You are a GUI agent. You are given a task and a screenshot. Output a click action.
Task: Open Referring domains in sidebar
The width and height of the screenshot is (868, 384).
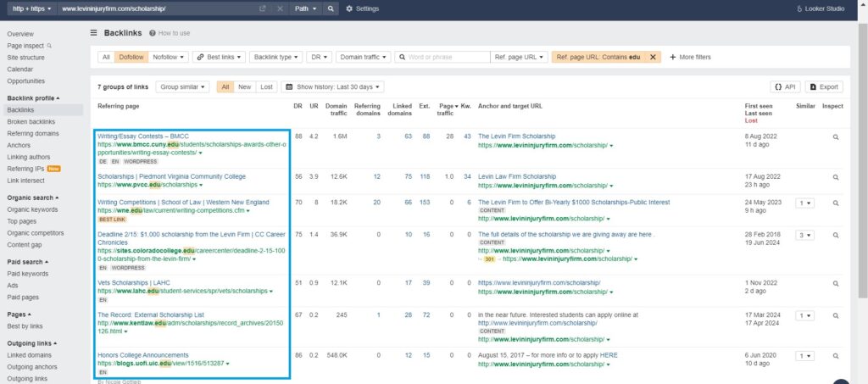[33, 133]
